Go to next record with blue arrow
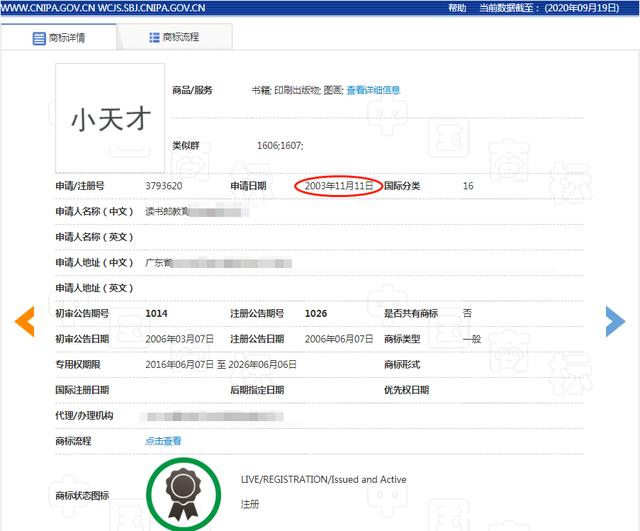The width and height of the screenshot is (640, 531). click(x=615, y=320)
